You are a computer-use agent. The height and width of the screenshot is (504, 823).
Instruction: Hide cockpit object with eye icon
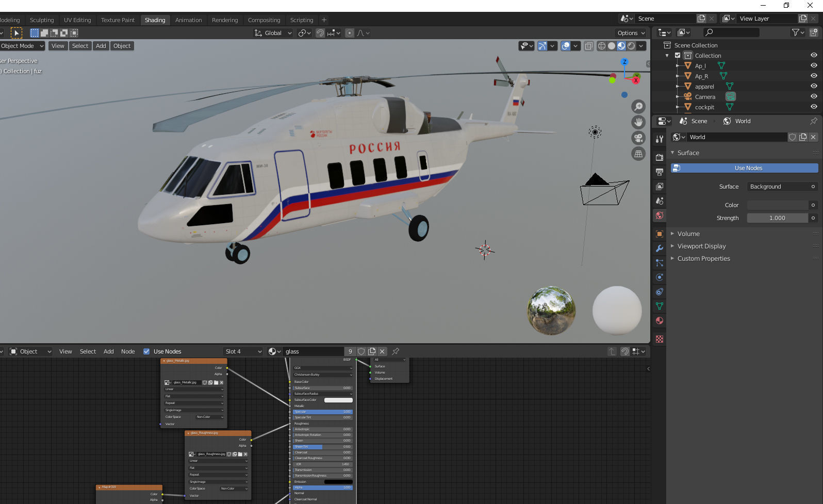[x=814, y=107]
